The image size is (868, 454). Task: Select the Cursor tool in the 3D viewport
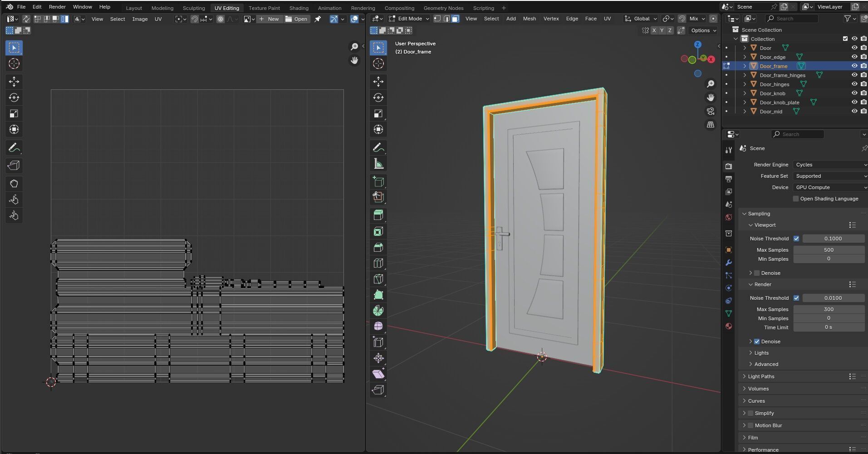click(378, 63)
